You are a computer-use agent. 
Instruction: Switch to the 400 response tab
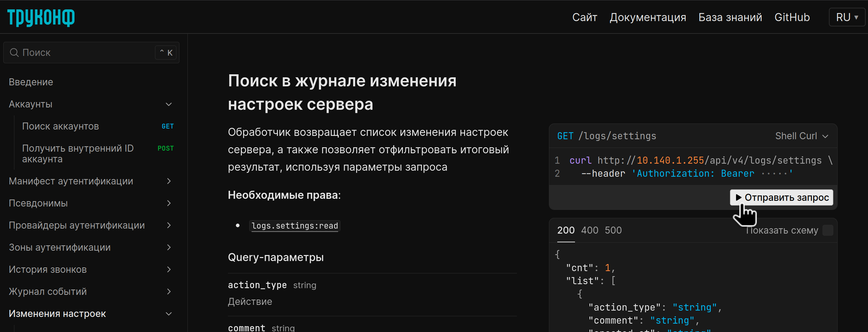[x=589, y=230]
